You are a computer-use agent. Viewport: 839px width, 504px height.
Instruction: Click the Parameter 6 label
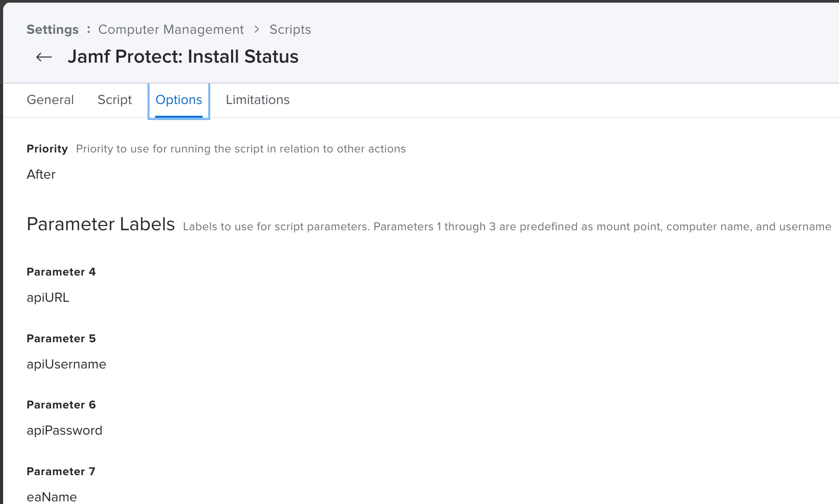[61, 404]
